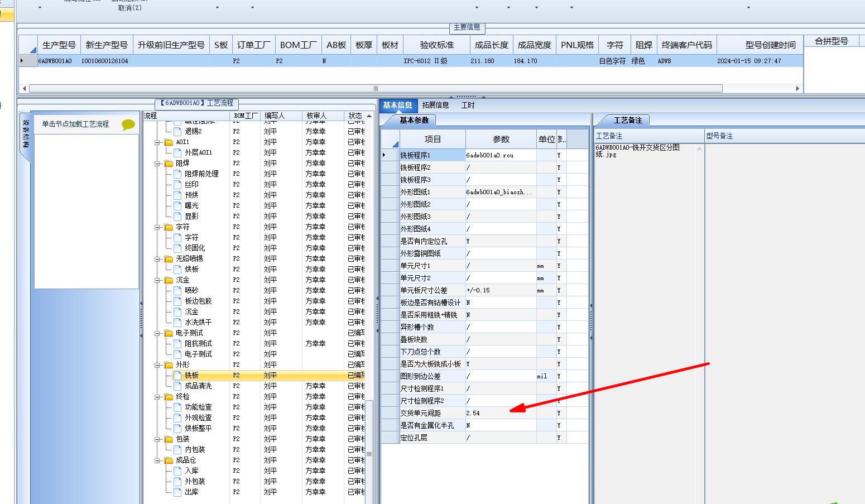Click the document icon next to 水洗烘干
The height and width of the screenshot is (504, 865).
click(x=177, y=322)
